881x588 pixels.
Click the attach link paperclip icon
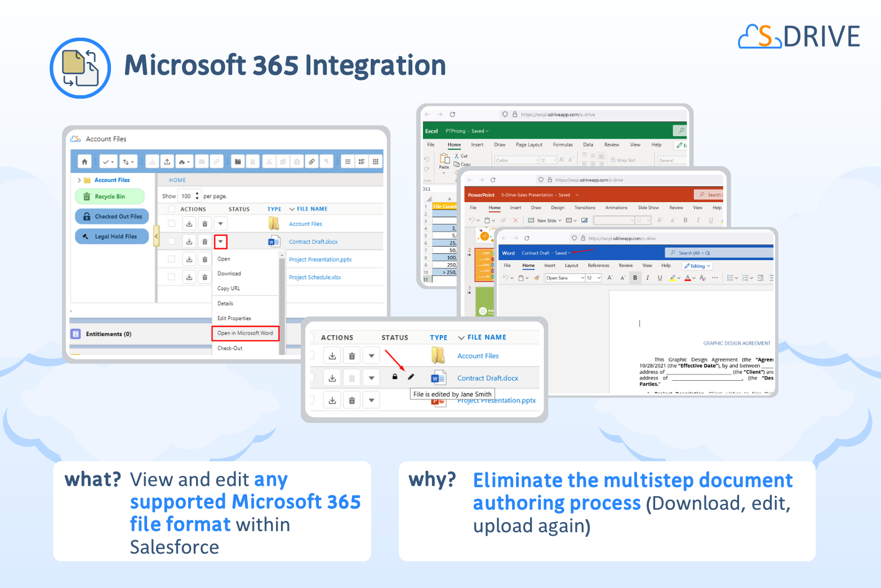pyautogui.click(x=312, y=162)
